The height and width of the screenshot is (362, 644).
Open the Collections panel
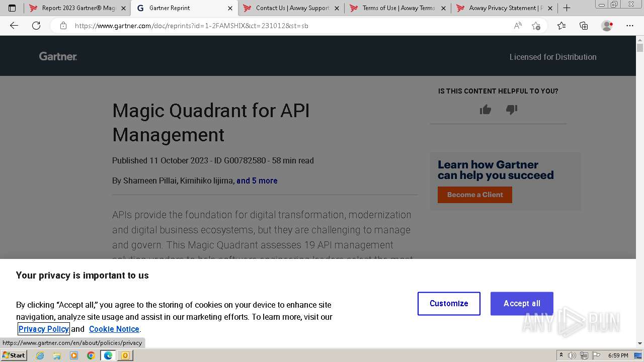coord(584,26)
